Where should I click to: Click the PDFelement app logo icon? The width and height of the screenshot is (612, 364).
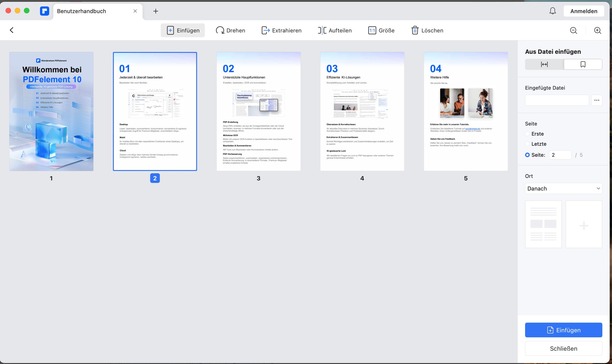click(x=44, y=11)
